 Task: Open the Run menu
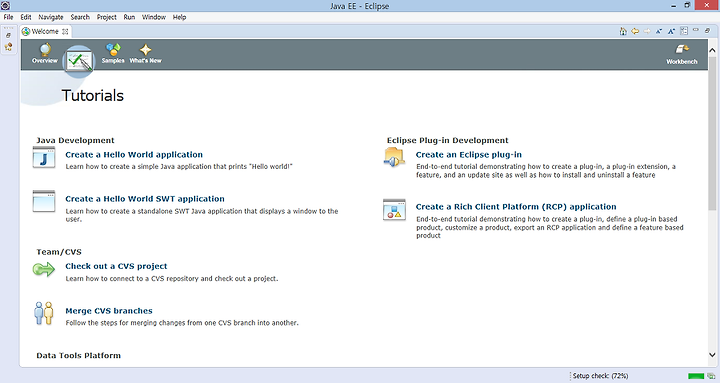(129, 17)
